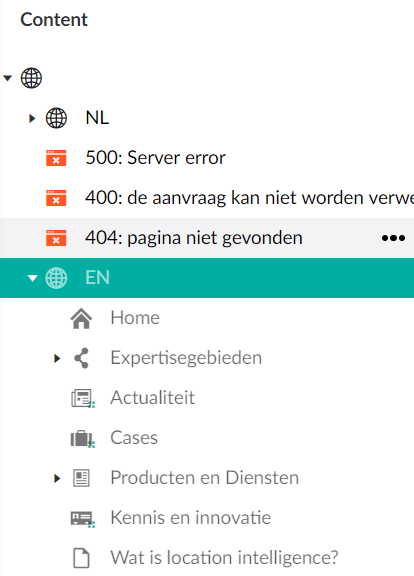Expand the Producten en Diensten node
Viewport: 414px width, 576px height.
point(57,478)
